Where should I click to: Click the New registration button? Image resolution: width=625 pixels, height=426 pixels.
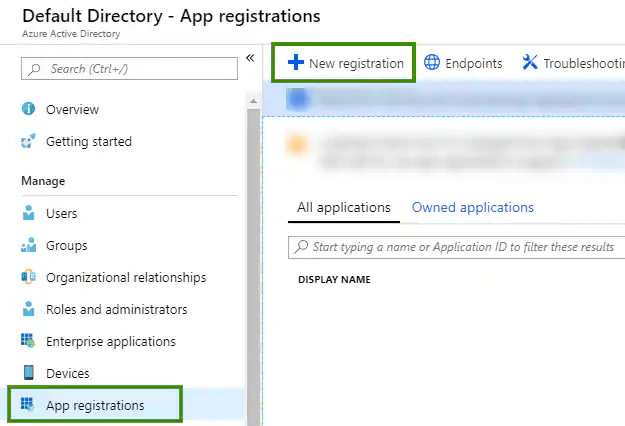point(344,63)
